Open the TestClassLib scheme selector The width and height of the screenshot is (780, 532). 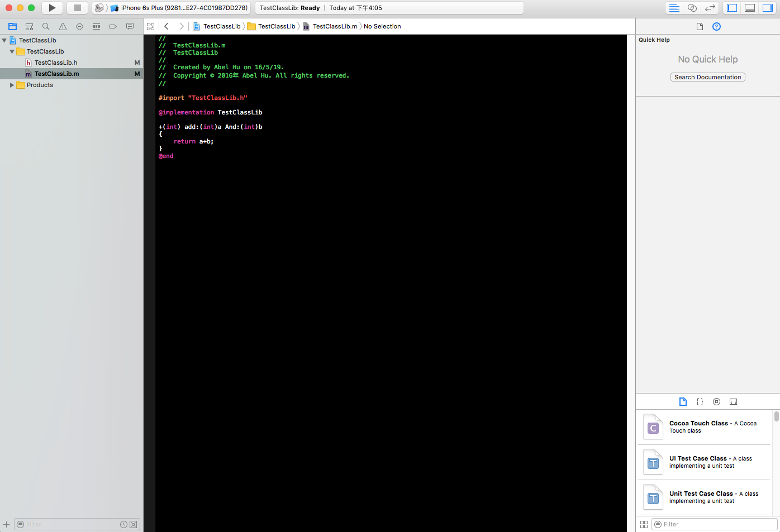(x=99, y=8)
